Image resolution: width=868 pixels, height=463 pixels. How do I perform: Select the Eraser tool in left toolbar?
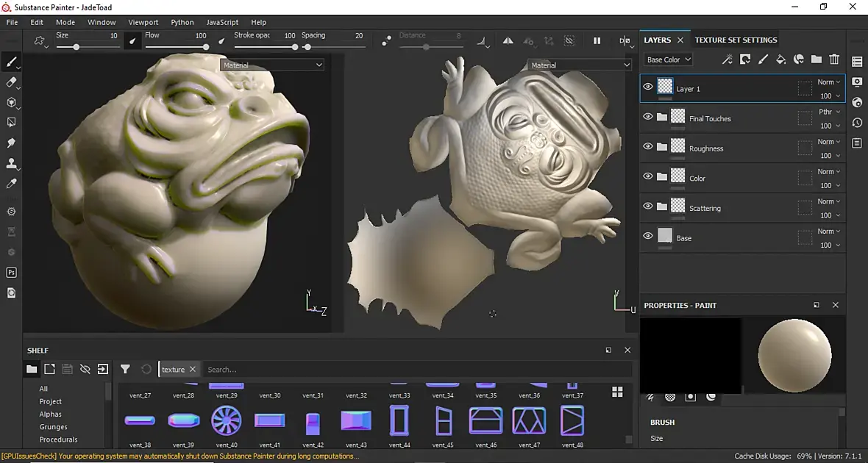click(11, 82)
